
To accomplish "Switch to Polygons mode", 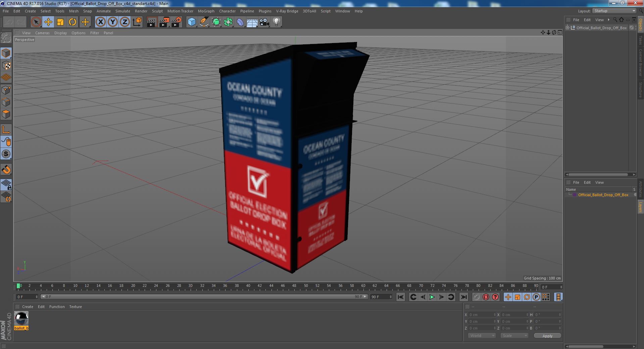I will (6, 114).
